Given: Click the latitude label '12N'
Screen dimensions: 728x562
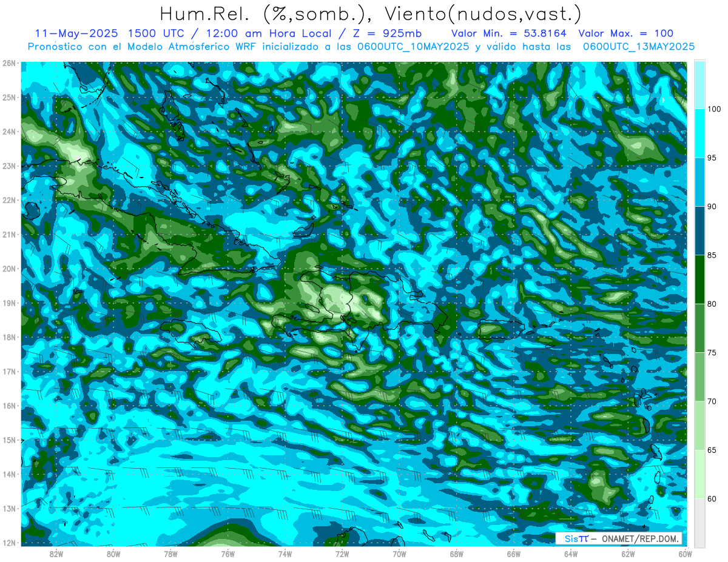Looking at the screenshot, I should pyautogui.click(x=9, y=543).
